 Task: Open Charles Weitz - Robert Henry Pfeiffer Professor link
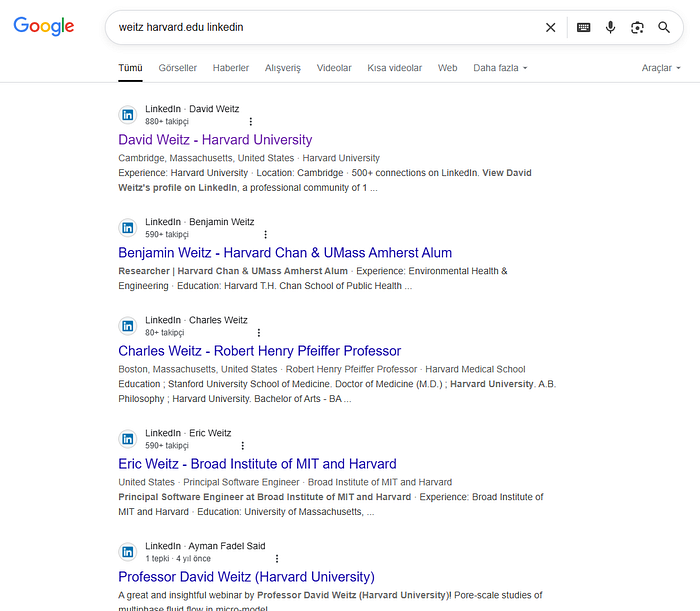coord(259,351)
